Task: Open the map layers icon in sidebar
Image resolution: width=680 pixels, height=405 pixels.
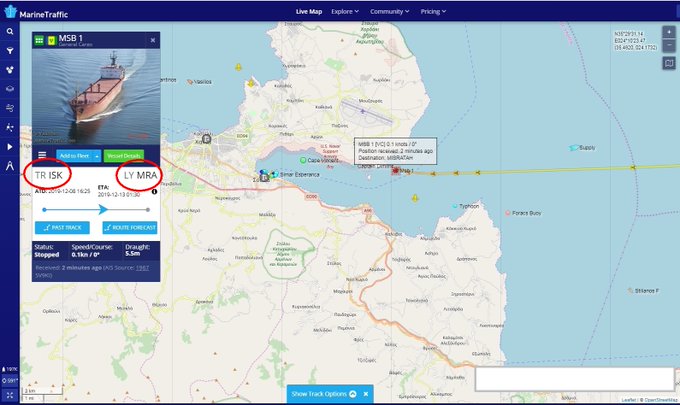Action: (10, 89)
